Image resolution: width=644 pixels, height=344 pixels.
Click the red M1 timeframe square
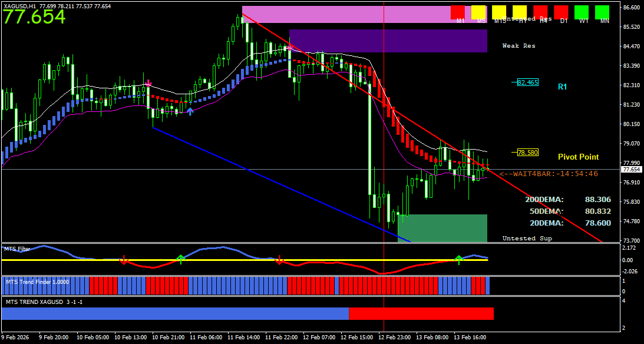[458, 12]
